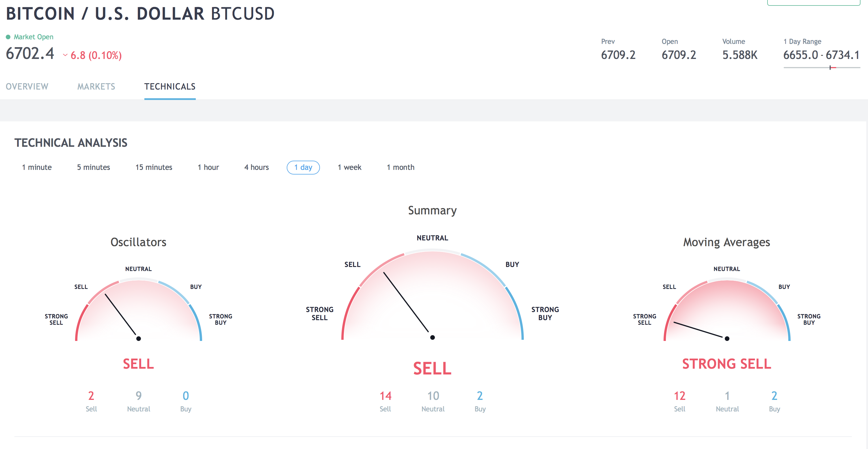Click the Moving Averages heading

pos(727,242)
